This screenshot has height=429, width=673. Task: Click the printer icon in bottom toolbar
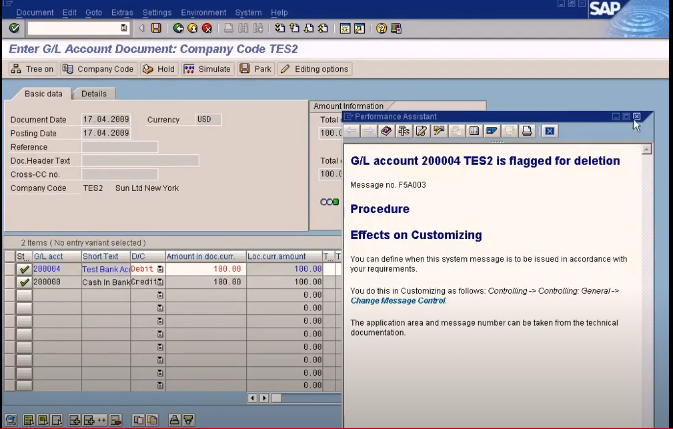(x=174, y=420)
